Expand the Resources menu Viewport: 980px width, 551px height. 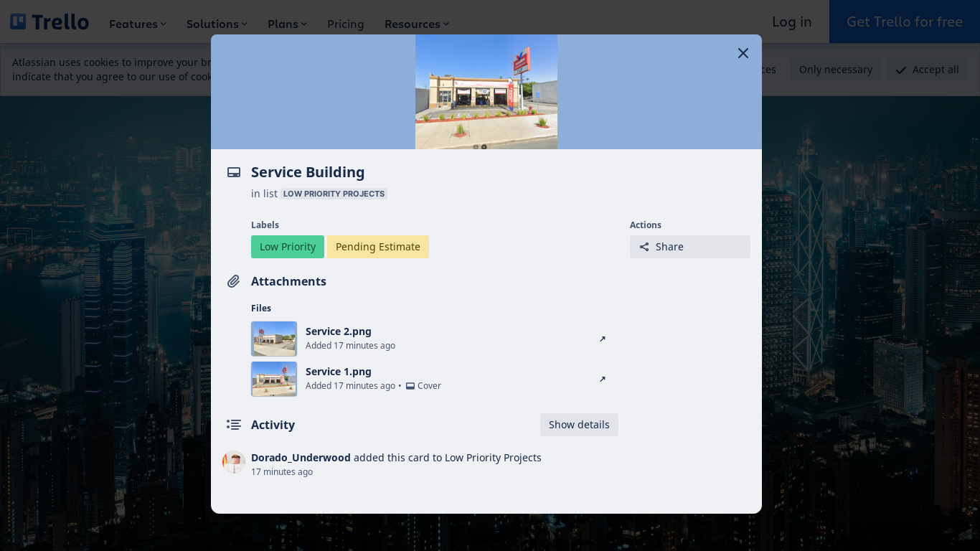417,24
